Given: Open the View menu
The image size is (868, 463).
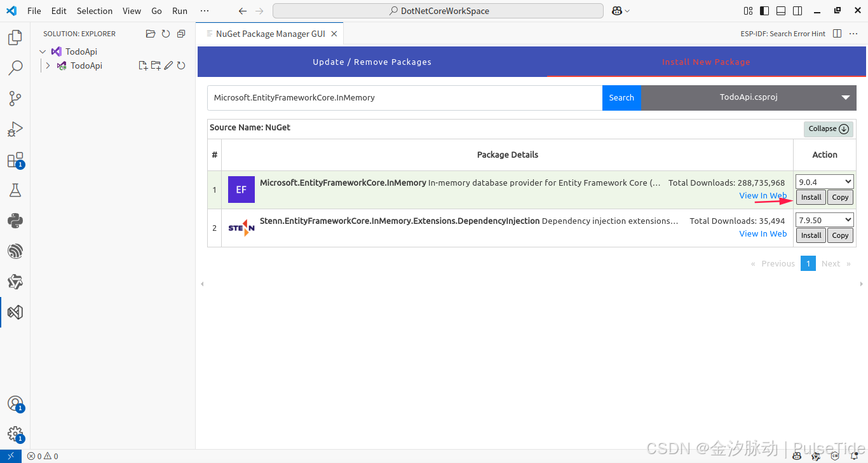Looking at the screenshot, I should (132, 11).
